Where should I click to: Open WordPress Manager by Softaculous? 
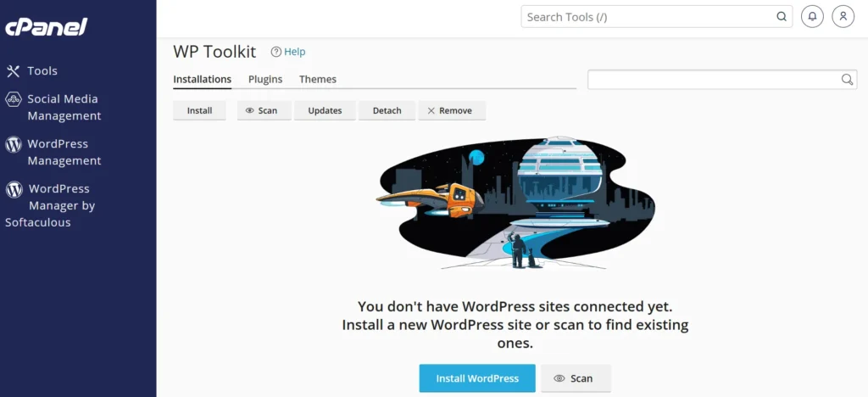[50, 205]
